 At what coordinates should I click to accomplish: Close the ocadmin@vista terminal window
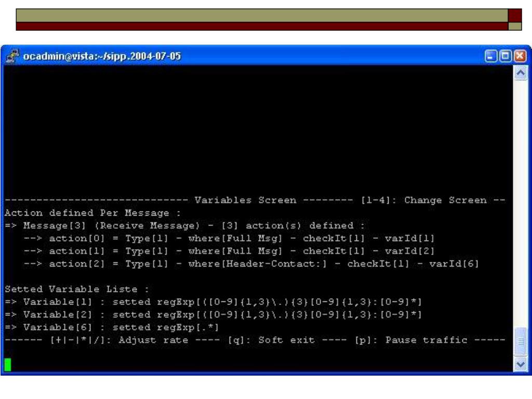tap(520, 56)
